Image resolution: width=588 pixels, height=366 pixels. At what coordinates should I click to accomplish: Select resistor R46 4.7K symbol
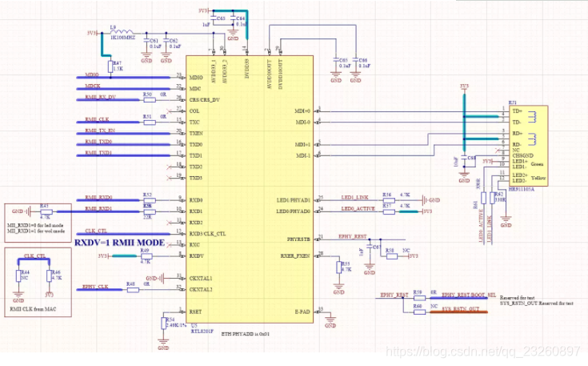point(49,276)
